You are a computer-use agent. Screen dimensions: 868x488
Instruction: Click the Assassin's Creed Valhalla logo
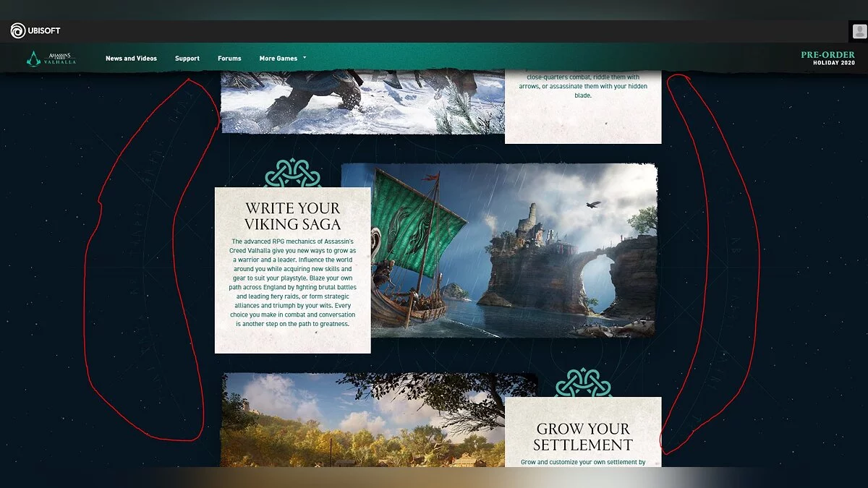[51, 59]
